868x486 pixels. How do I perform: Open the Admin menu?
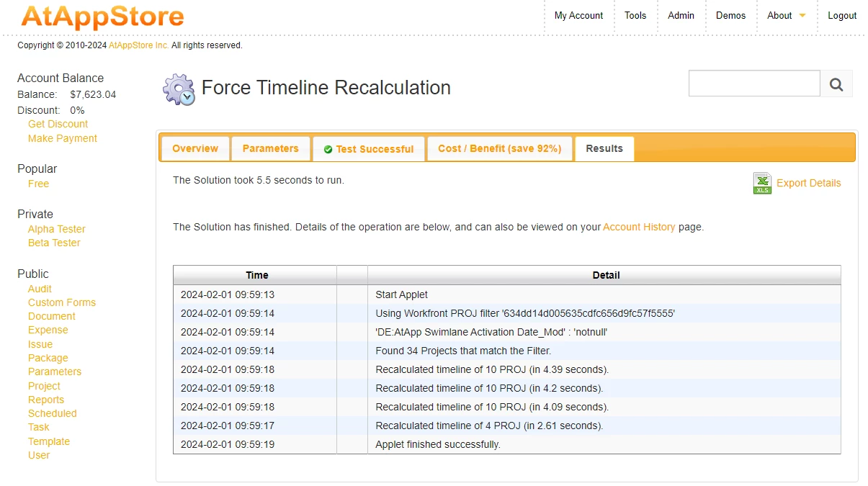[x=681, y=15]
